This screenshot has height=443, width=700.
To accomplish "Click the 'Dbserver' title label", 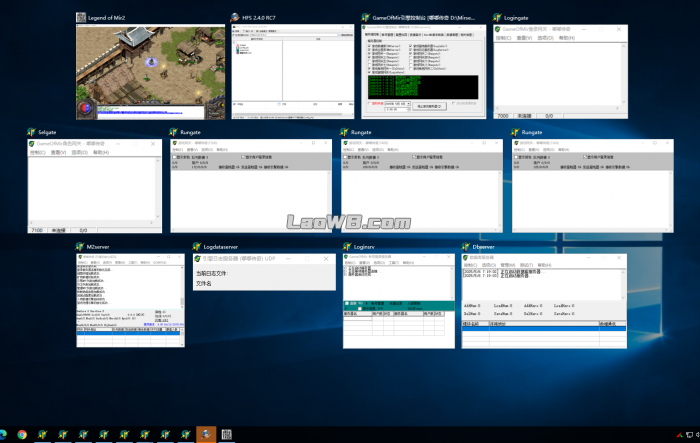I will [483, 247].
